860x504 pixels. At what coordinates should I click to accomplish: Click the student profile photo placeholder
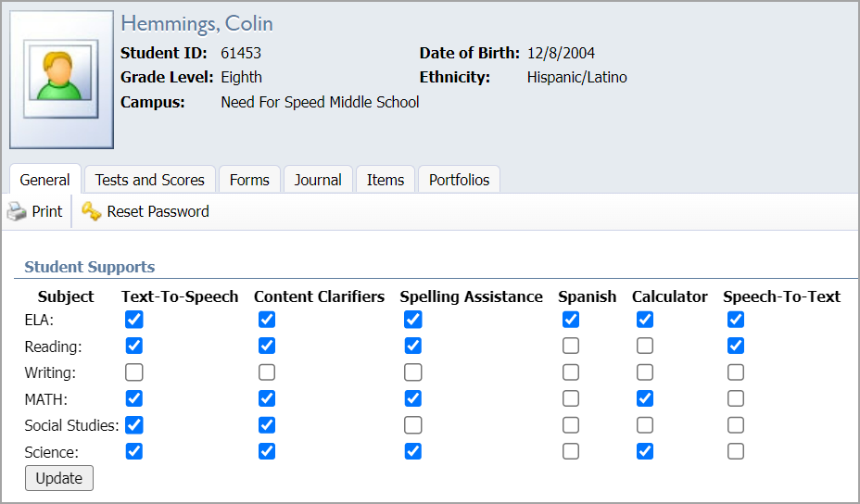61,80
